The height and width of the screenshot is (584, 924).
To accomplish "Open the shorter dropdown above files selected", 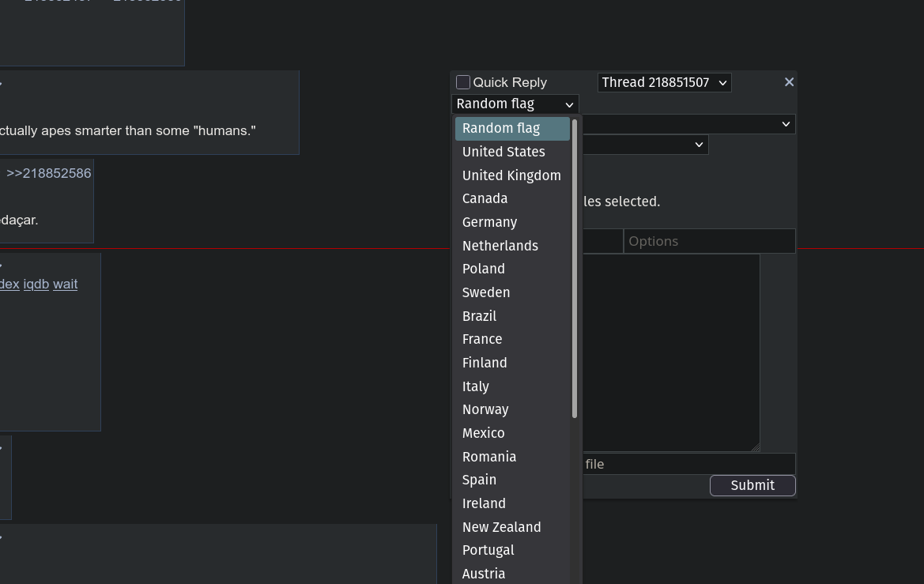I will tap(645, 145).
